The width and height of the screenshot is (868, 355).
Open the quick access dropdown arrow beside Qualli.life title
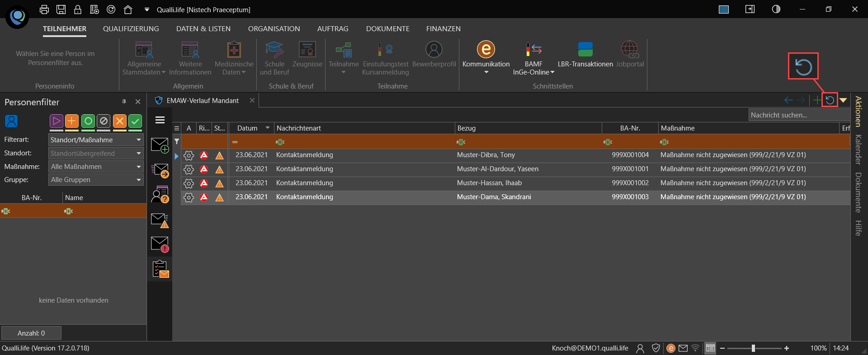(146, 9)
